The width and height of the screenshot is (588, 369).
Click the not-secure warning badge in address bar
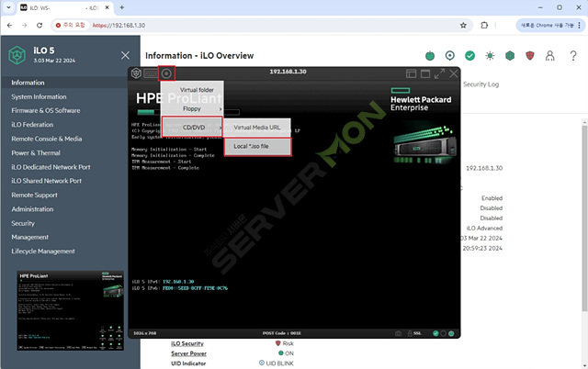(x=70, y=25)
